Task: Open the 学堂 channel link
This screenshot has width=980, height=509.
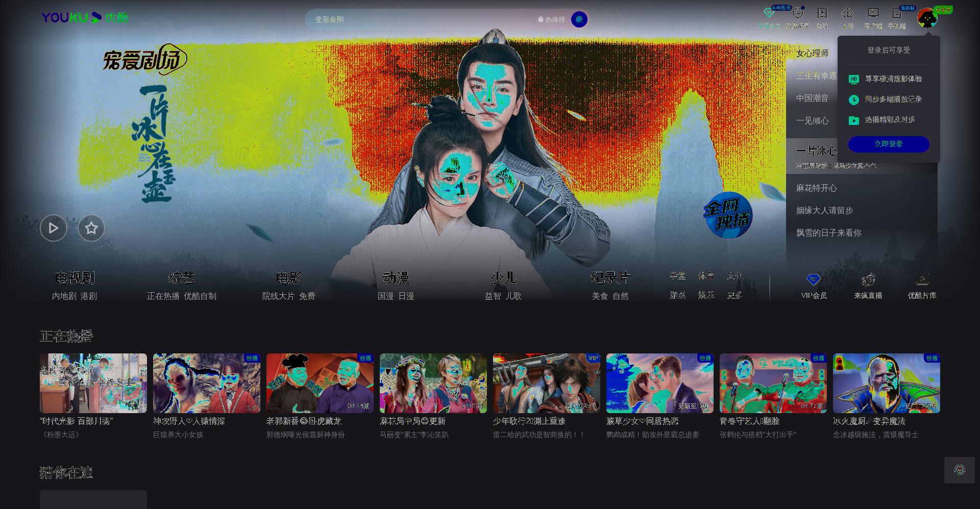Action: point(678,276)
